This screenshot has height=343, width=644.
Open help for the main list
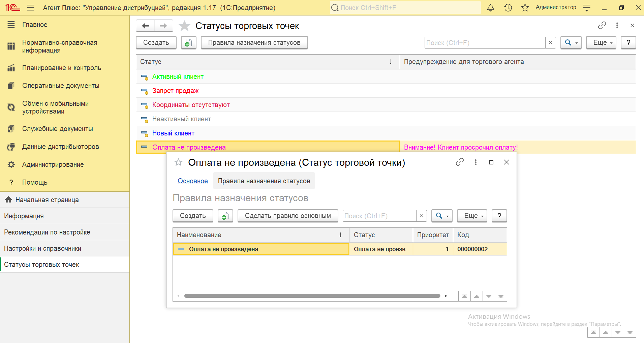(x=628, y=42)
